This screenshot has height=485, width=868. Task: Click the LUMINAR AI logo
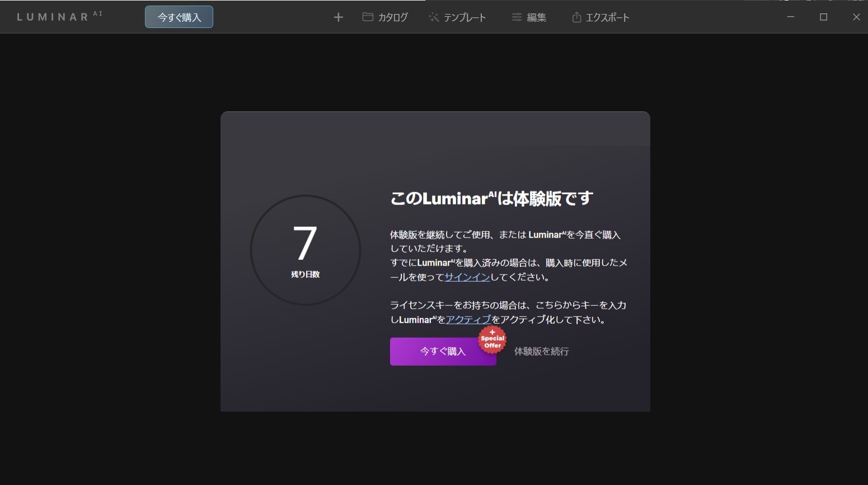coord(59,16)
